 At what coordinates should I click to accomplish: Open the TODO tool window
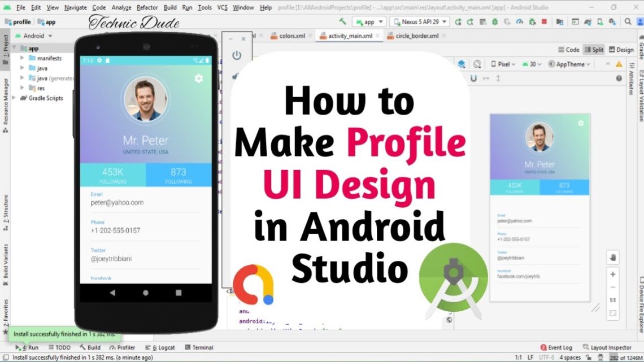coord(59,347)
